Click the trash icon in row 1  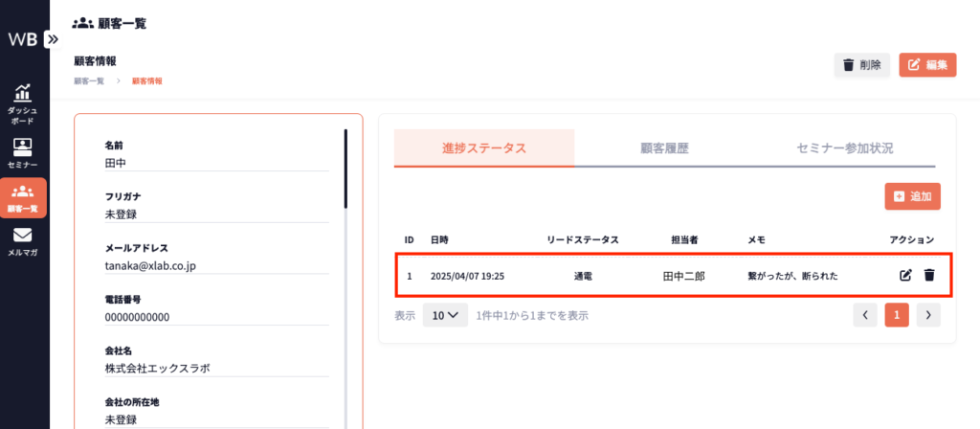click(928, 276)
